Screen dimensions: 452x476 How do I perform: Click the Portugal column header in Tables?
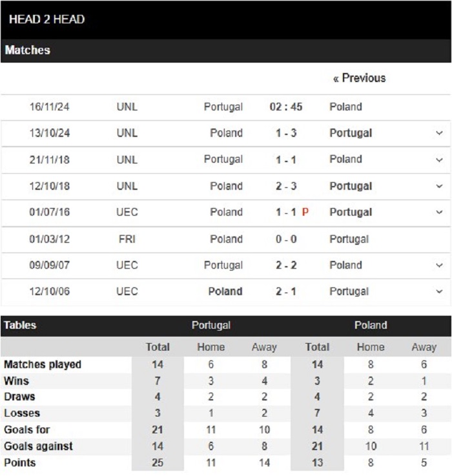click(211, 326)
